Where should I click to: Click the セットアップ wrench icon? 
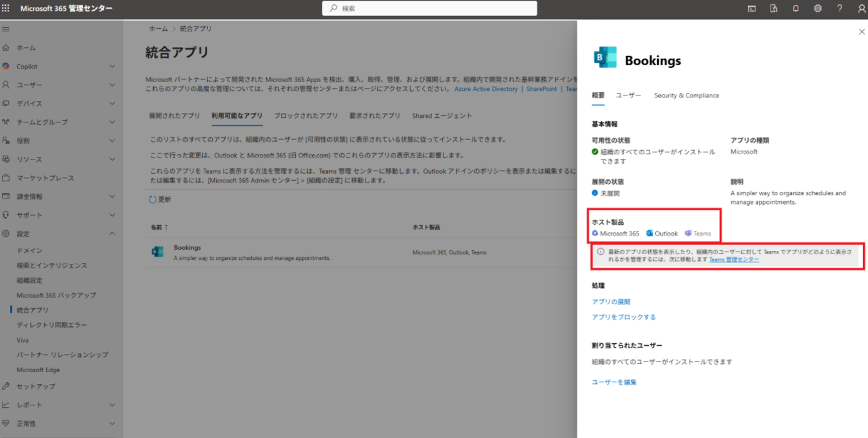[6, 386]
